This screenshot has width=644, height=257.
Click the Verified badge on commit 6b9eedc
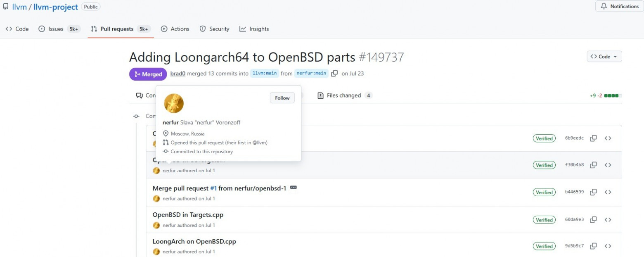pos(544,138)
